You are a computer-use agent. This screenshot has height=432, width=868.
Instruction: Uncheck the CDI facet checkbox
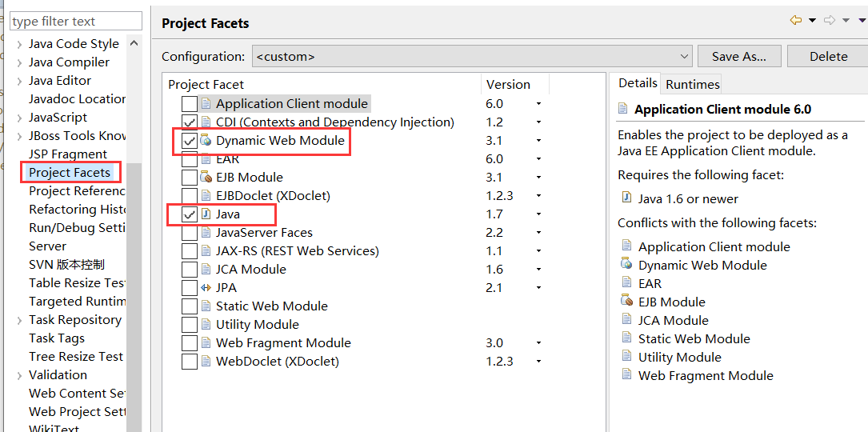coord(190,122)
